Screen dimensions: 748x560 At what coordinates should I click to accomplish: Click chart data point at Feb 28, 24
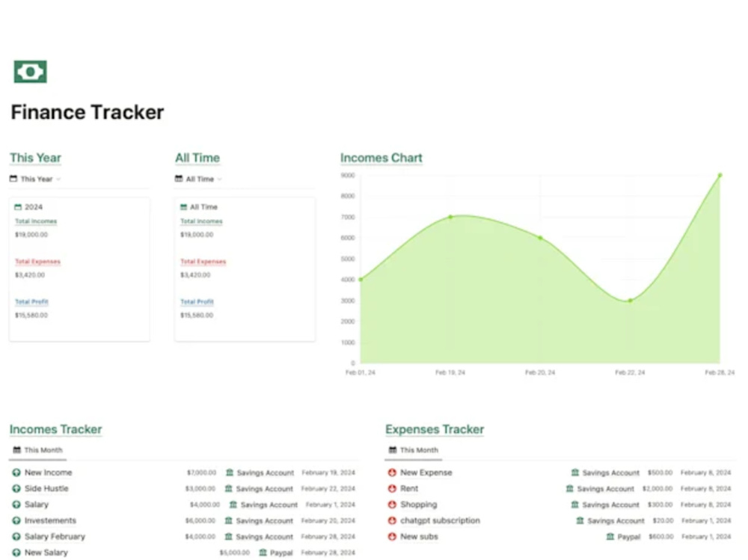click(x=720, y=175)
